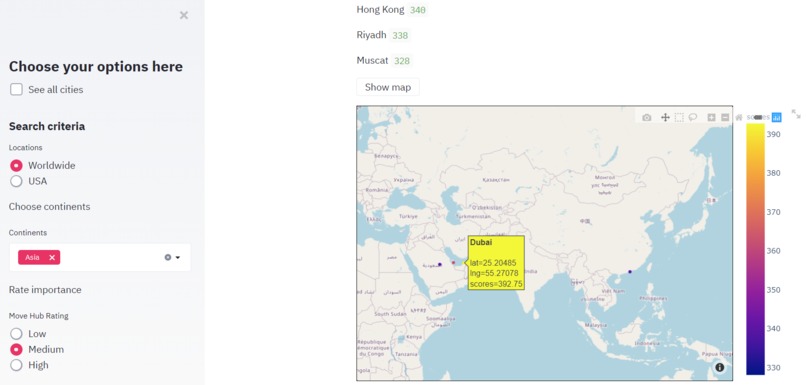
Task: Check the See all cities box
Action: click(x=16, y=89)
